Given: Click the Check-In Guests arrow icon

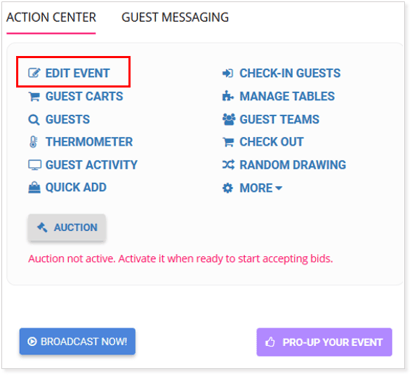Looking at the screenshot, I should [x=228, y=73].
